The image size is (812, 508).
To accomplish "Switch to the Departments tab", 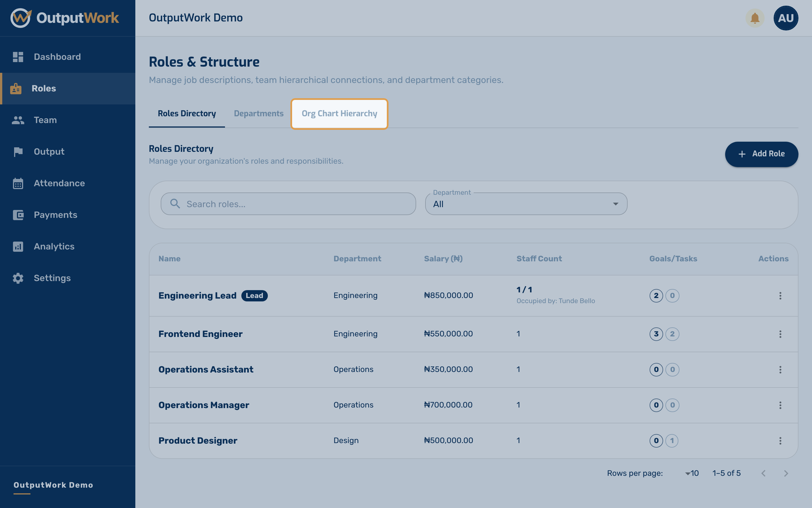I will pos(259,113).
